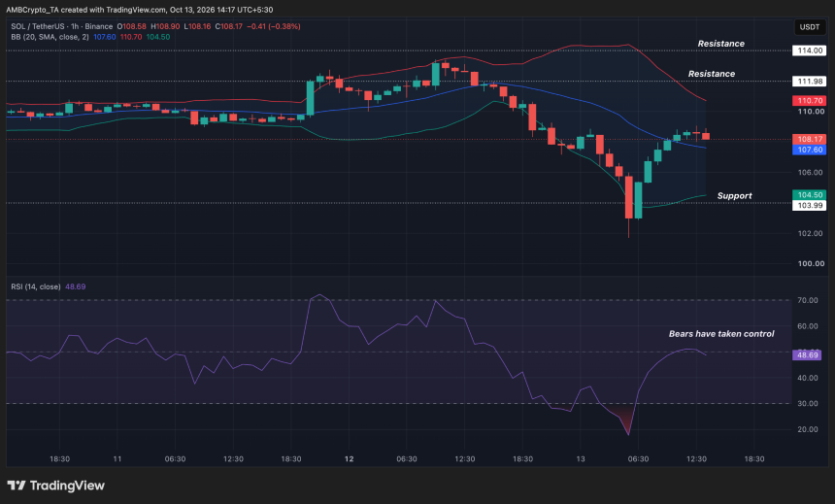The width and height of the screenshot is (835, 504).
Task: Click the 100.00 price axis label
Action: pos(810,264)
